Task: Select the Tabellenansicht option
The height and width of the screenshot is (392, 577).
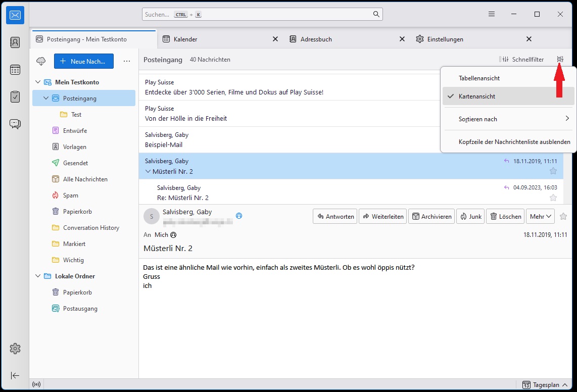Action: coord(479,78)
